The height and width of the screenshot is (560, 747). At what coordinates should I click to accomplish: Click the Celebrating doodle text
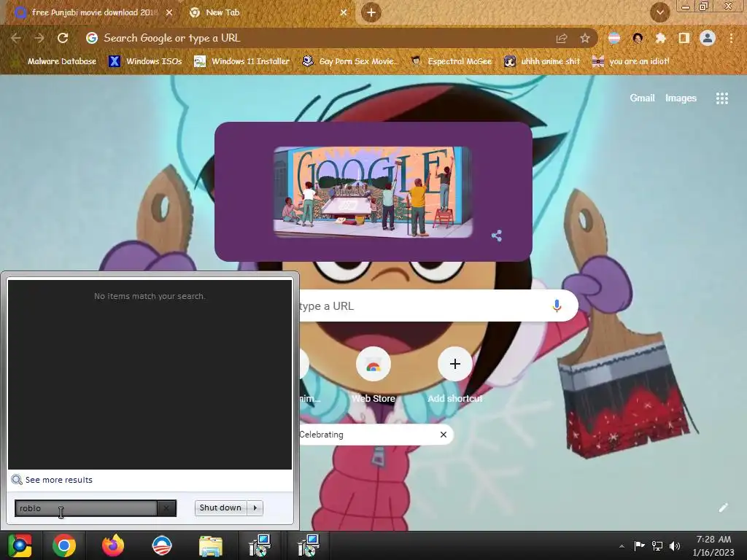pyautogui.click(x=321, y=435)
